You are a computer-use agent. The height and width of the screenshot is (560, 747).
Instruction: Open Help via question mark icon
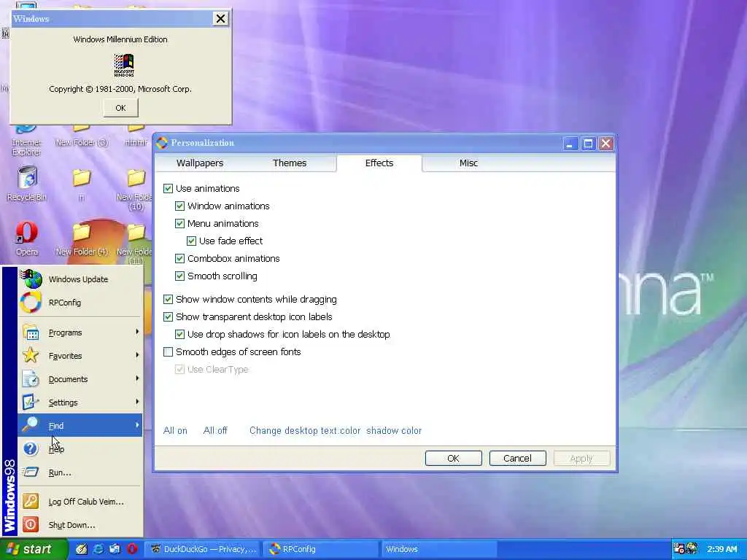pyautogui.click(x=31, y=448)
